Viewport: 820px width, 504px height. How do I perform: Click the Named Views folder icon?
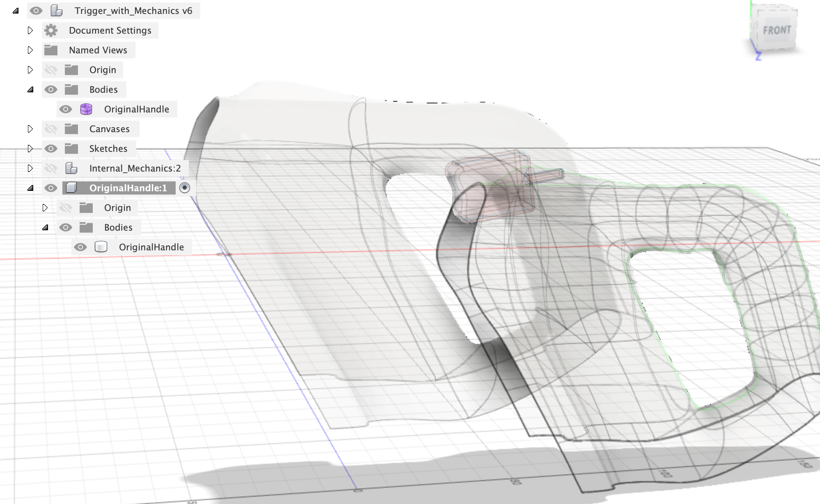51,50
